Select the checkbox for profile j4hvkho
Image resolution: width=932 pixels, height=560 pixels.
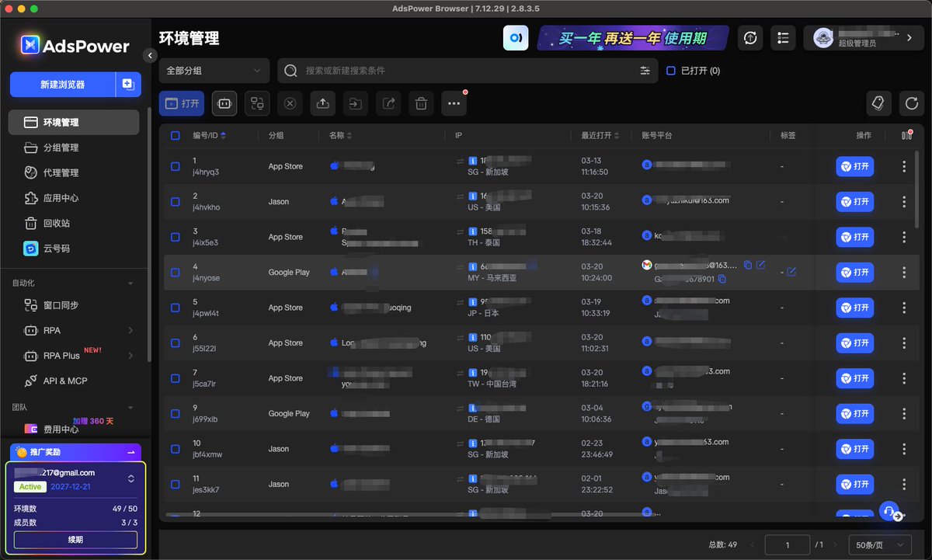click(x=176, y=201)
